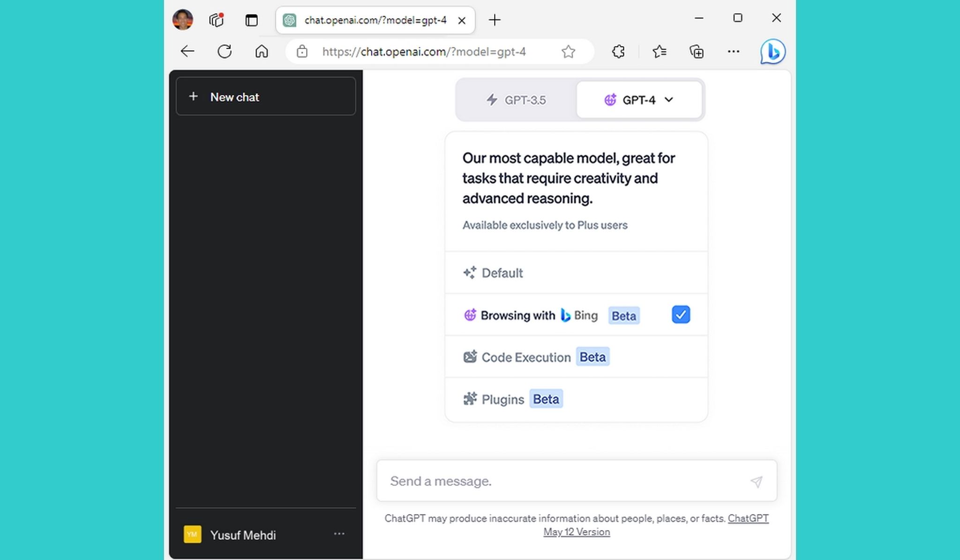The width and height of the screenshot is (960, 560).
Task: Open the GPT-4 dropdown chevron
Action: tap(669, 100)
